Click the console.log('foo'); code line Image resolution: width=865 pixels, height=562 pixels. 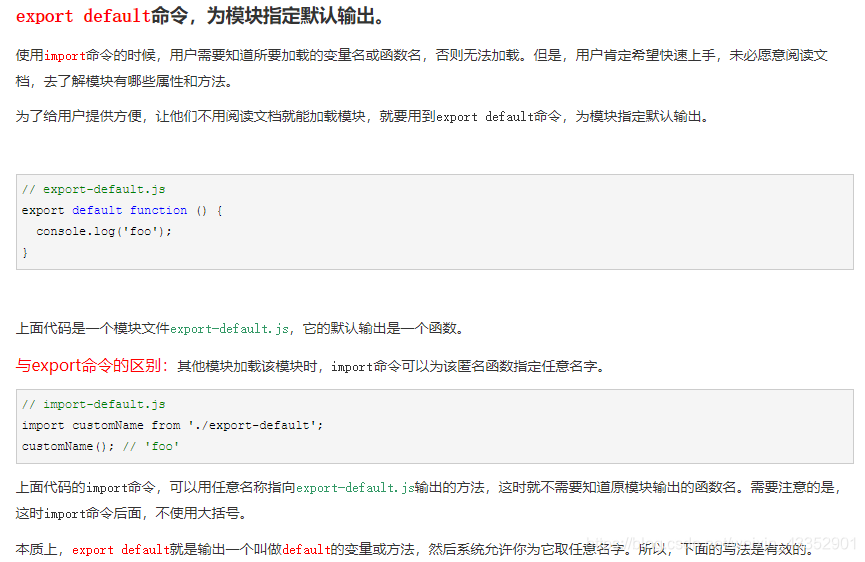[104, 231]
